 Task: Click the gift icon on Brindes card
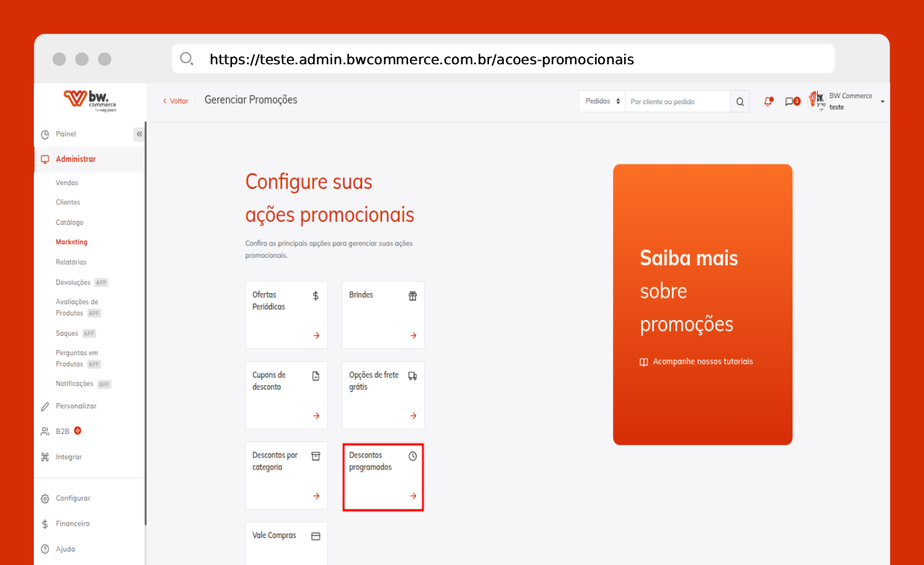pyautogui.click(x=413, y=296)
